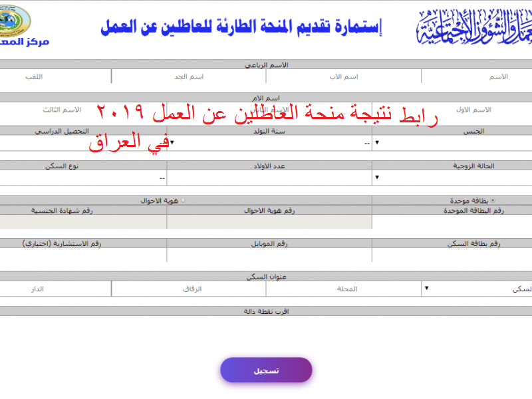This screenshot has height=399, width=532.
Task: Click the رقم هوية الاحوال input field
Action: [269, 222]
